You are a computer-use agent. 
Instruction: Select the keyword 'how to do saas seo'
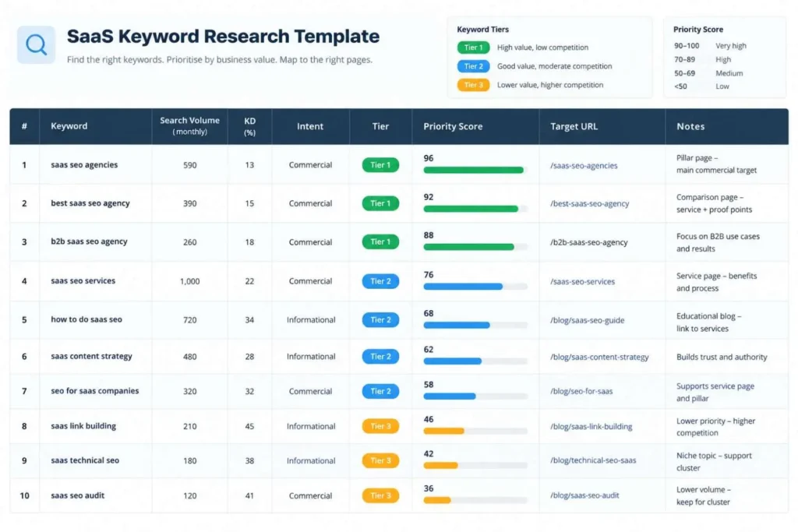[87, 319]
